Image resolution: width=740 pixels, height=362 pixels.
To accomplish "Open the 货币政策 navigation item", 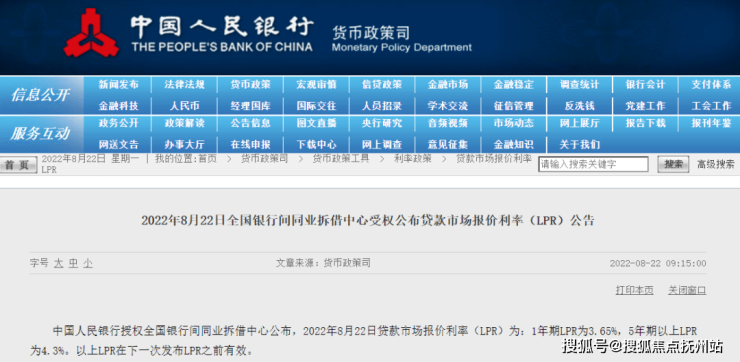I will 251,85.
